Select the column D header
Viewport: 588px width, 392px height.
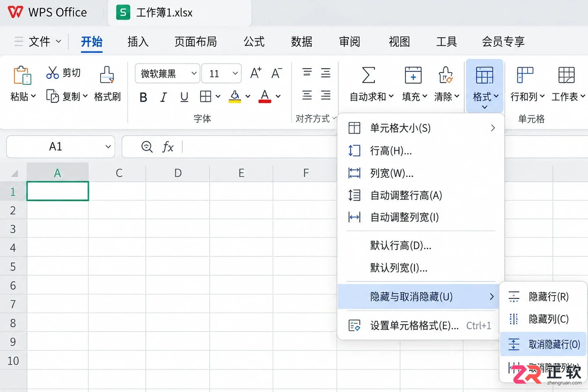(178, 173)
